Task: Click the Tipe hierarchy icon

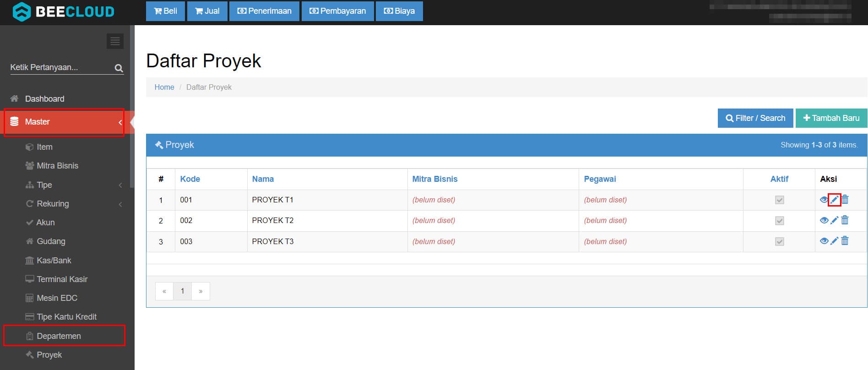Action: [x=29, y=185]
